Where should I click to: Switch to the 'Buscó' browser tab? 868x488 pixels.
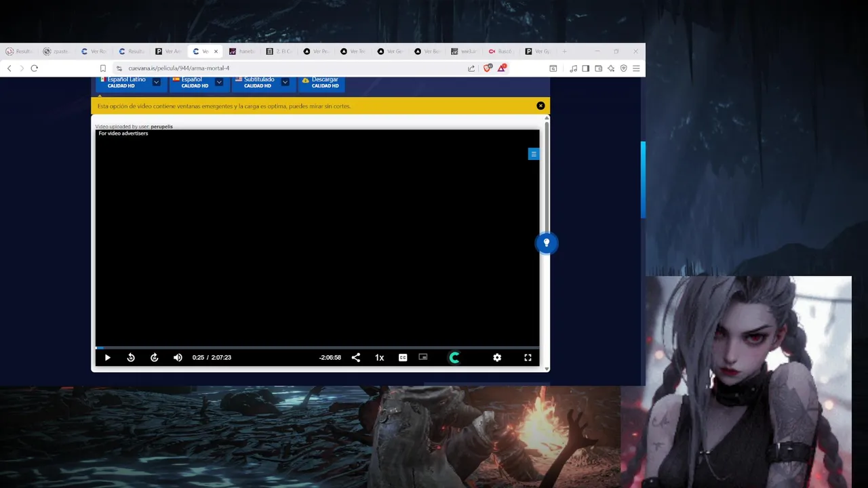[500, 52]
